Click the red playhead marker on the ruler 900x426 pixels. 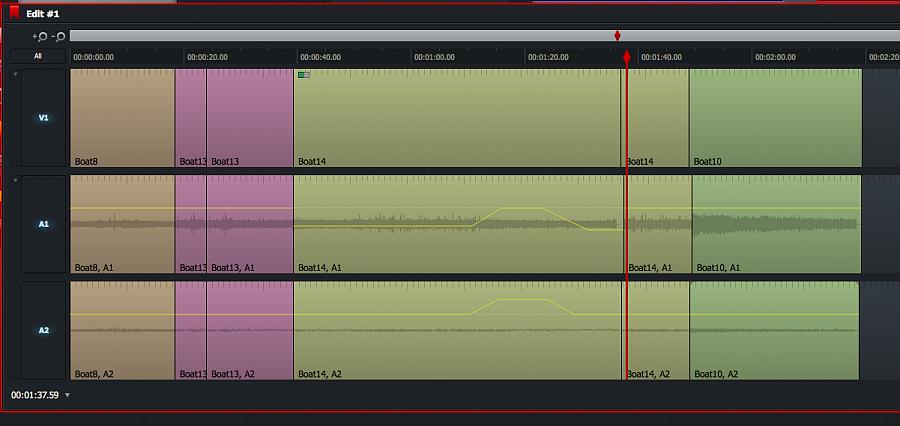(627, 57)
